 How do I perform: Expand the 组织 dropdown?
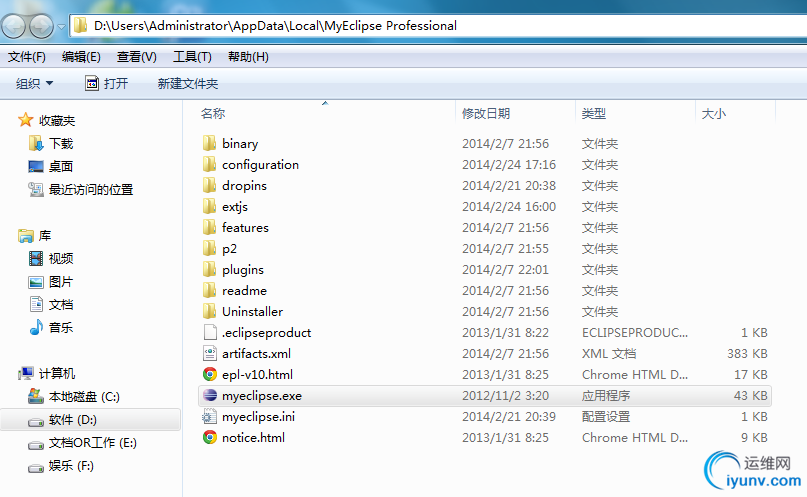point(34,83)
